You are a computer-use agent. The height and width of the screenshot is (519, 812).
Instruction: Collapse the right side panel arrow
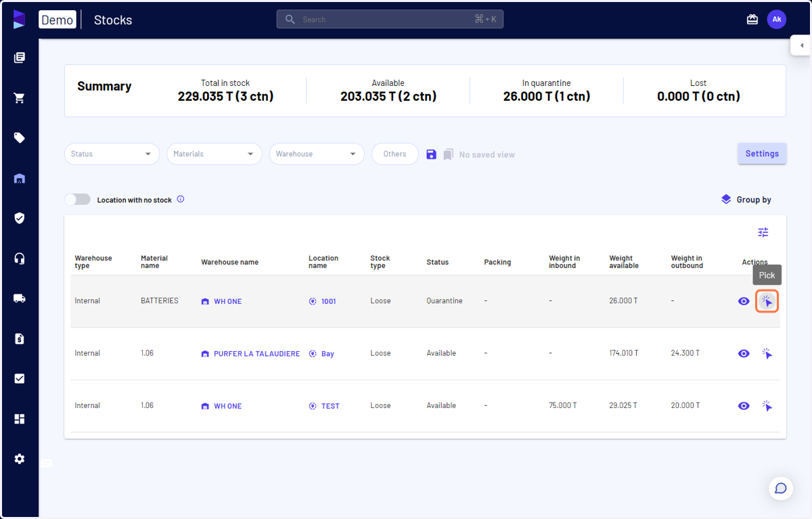801,45
